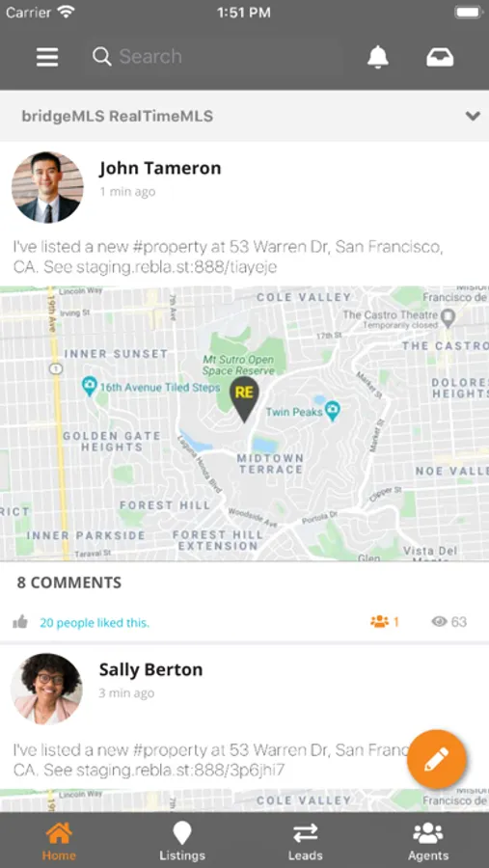Switch to the Listings tab
Viewport: 489px width, 868px height.
tap(182, 841)
